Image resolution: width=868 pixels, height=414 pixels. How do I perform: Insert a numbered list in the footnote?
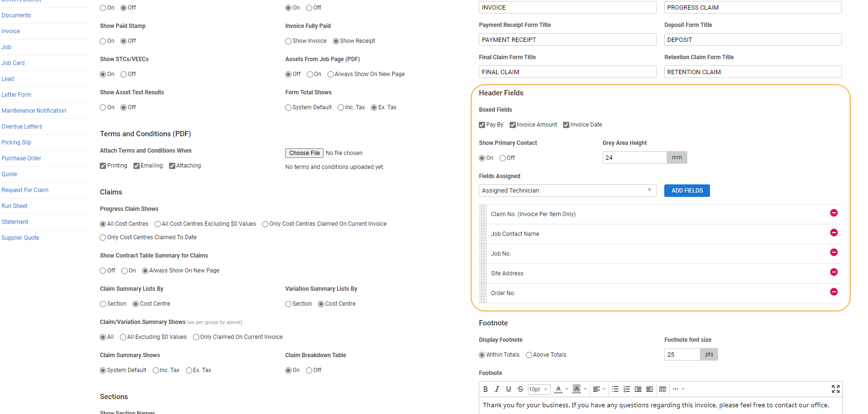[627, 389]
